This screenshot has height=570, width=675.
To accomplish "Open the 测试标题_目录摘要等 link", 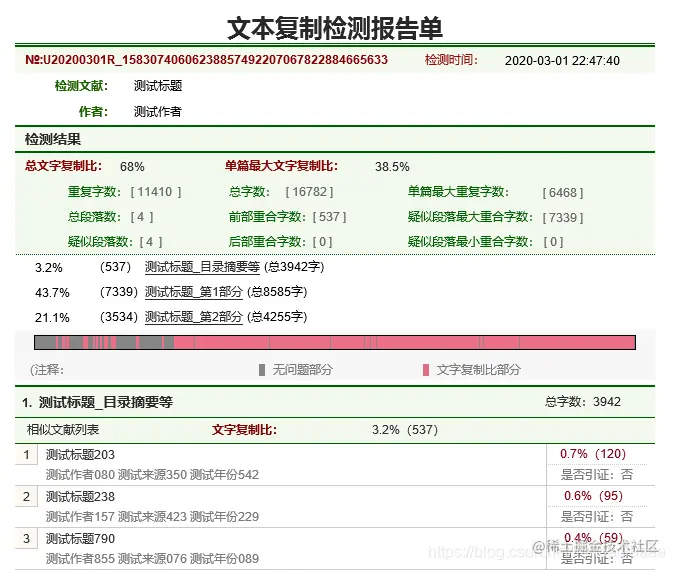I will coord(202,267).
